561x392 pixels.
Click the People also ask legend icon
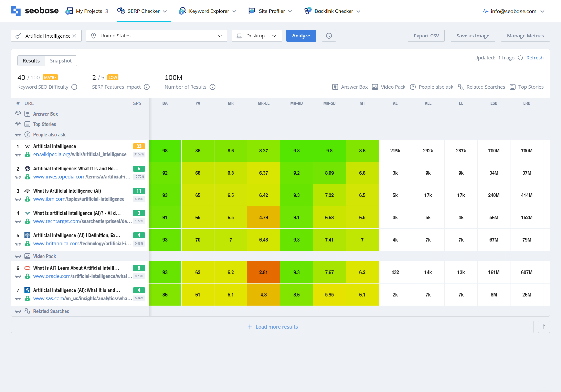click(x=413, y=87)
